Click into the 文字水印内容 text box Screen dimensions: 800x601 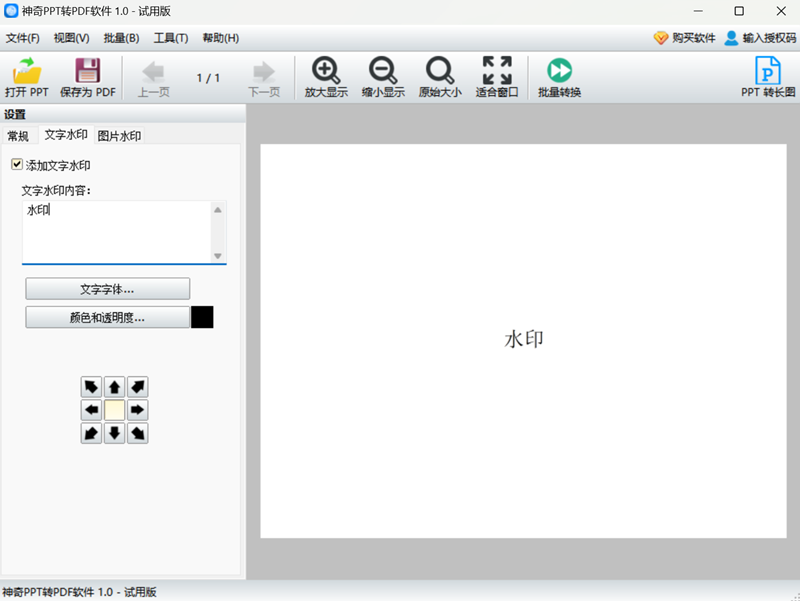(x=117, y=232)
